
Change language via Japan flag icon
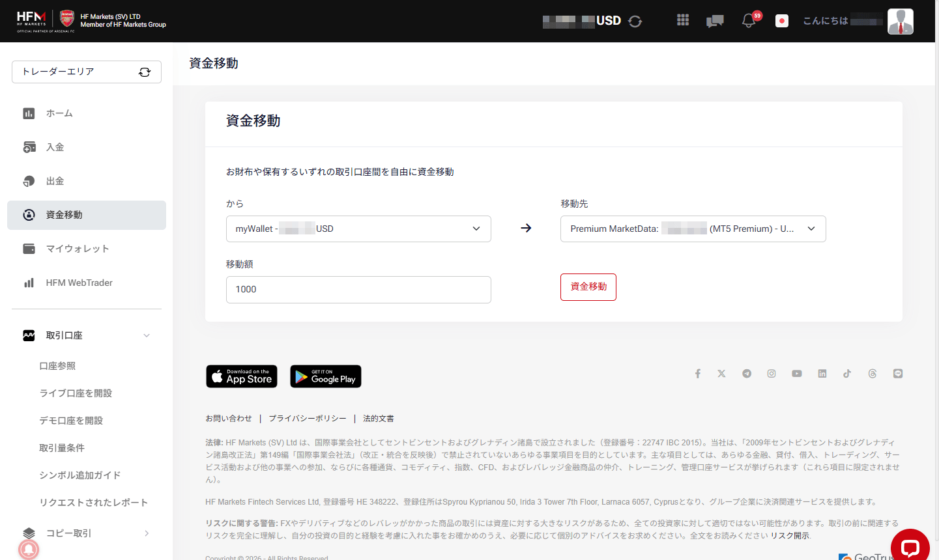(x=782, y=21)
